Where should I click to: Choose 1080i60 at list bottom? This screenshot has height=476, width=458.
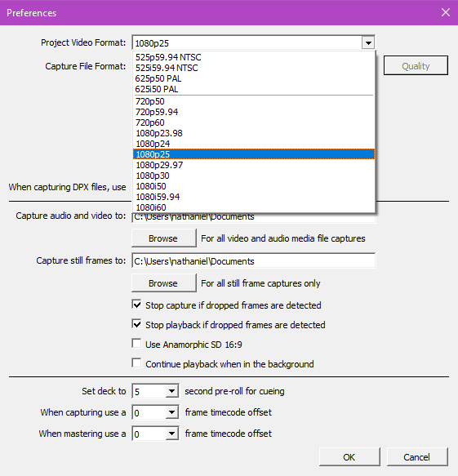[x=254, y=207]
